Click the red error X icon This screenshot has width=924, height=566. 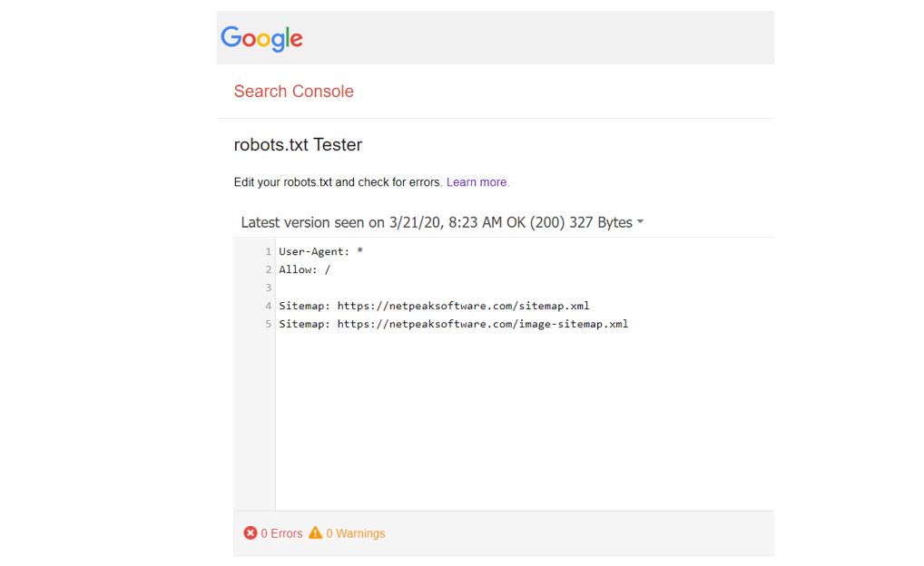click(x=251, y=533)
